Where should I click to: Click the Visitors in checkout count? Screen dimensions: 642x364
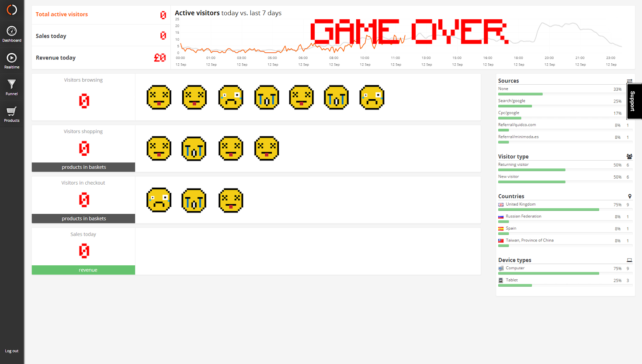pos(84,200)
